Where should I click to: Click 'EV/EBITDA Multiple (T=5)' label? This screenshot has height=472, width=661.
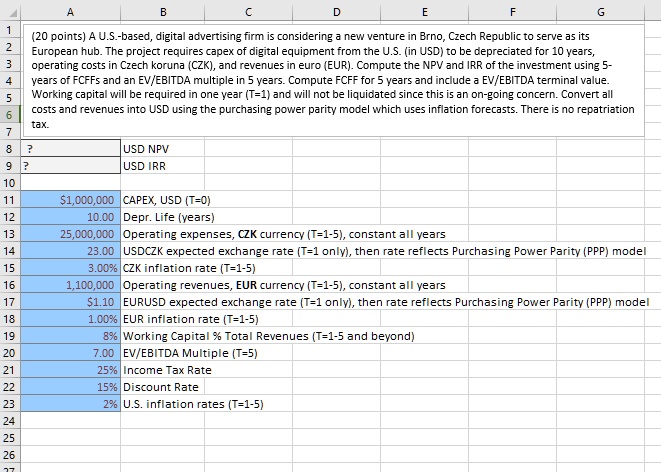190,353
